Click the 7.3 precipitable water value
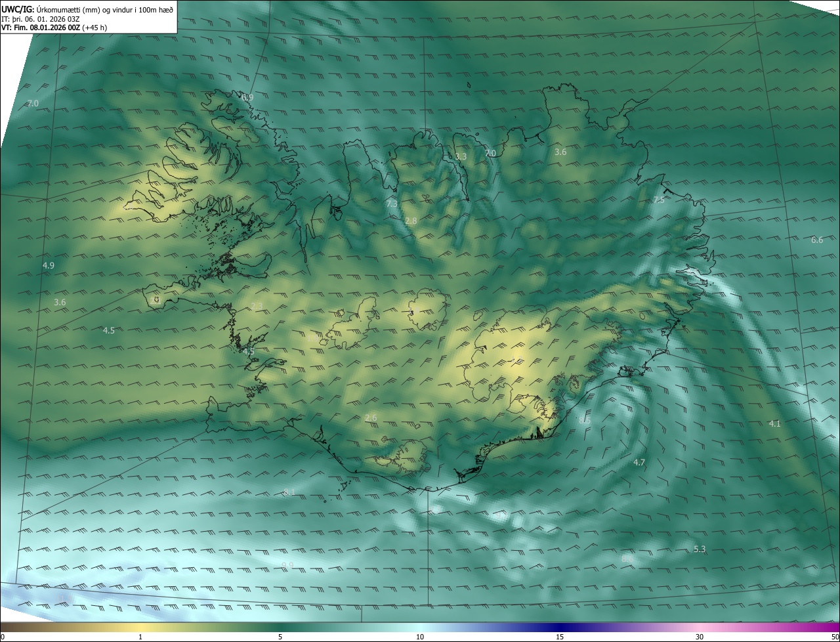 coord(392,204)
